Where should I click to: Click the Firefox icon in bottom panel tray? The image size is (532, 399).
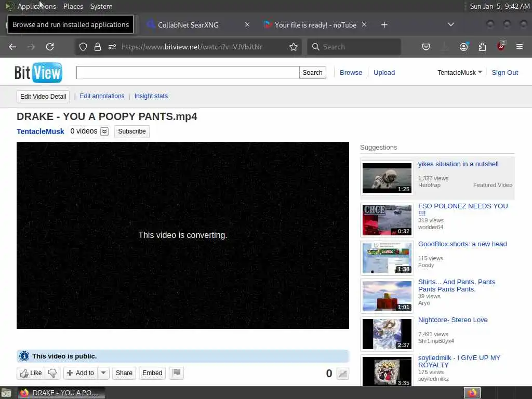[x=472, y=393]
